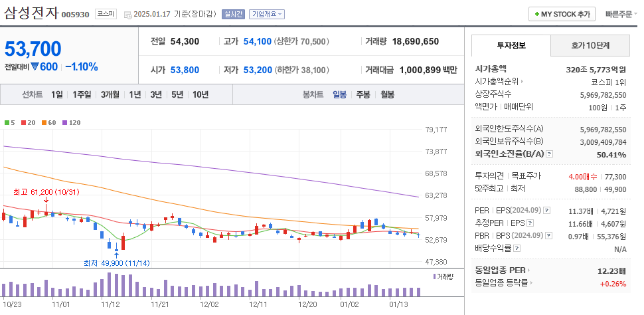This screenshot has height=315, width=644.
Task: Click the 삼성전자 stock name heading
Action: [x=32, y=13]
